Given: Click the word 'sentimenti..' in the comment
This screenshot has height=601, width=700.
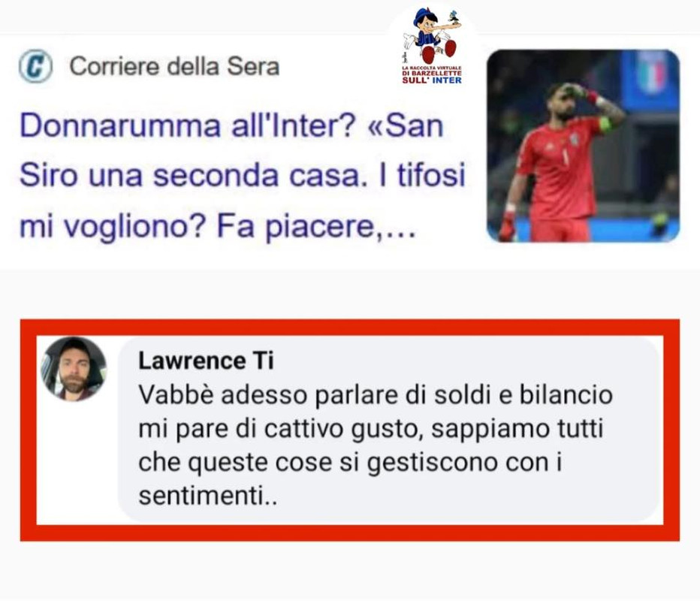Looking at the screenshot, I should tap(208, 495).
